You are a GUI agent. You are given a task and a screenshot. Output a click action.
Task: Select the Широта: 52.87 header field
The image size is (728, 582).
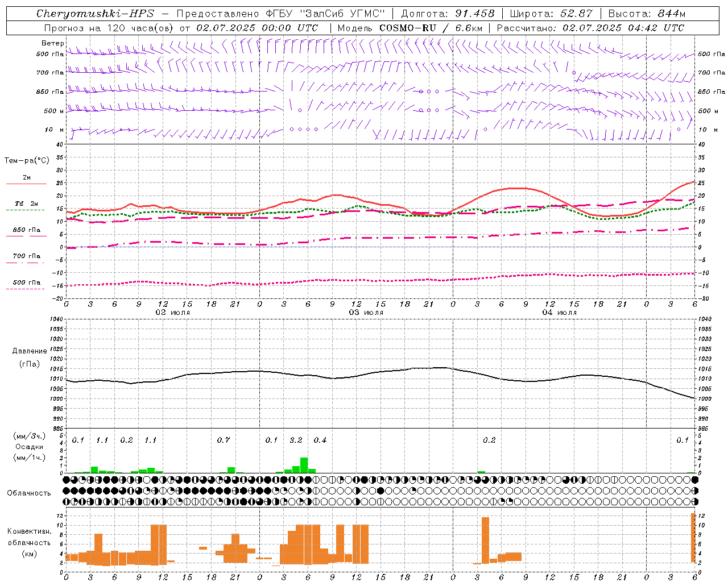(x=551, y=14)
